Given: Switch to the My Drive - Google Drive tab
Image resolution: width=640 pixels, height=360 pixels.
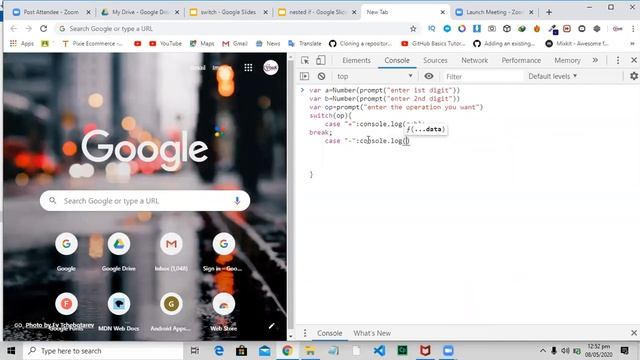Looking at the screenshot, I should click(140, 12).
